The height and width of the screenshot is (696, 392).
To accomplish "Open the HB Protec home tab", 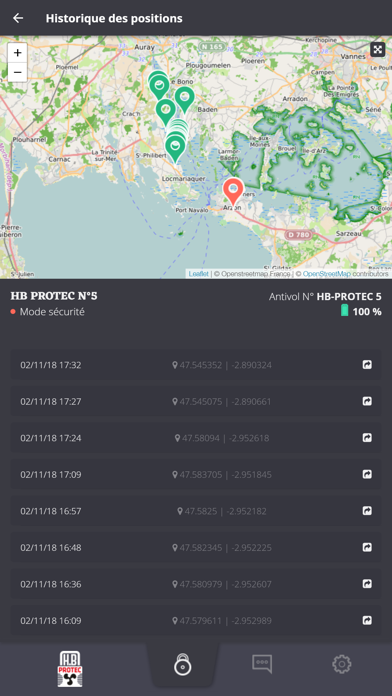I will [70, 669].
